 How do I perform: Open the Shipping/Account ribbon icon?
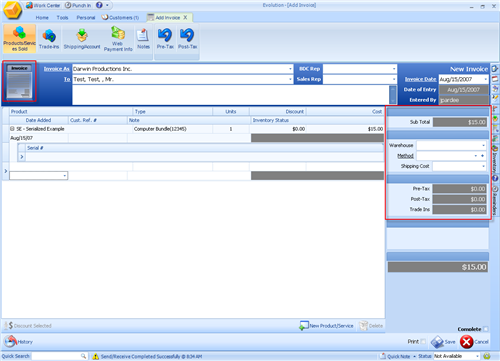82,38
